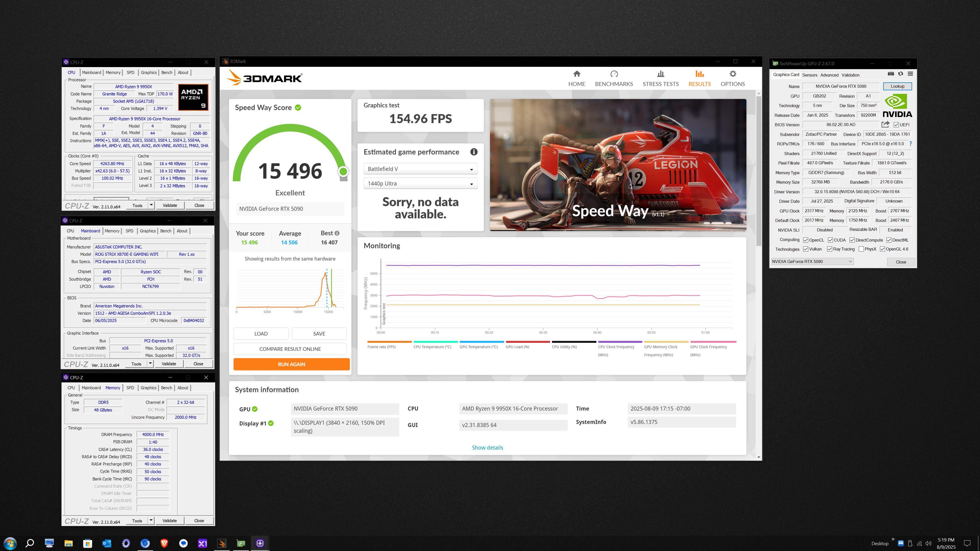Toggle the UEFI checkbox in GPU-Z

tap(896, 125)
